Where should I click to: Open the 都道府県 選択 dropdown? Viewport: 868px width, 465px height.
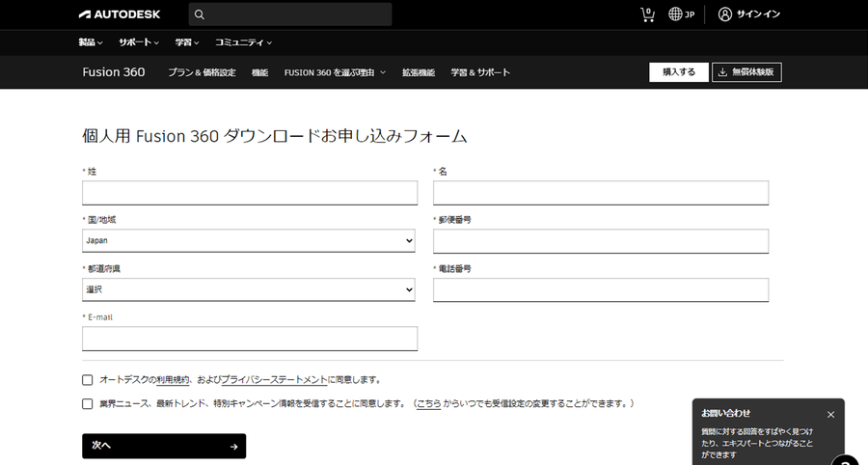tap(250, 289)
